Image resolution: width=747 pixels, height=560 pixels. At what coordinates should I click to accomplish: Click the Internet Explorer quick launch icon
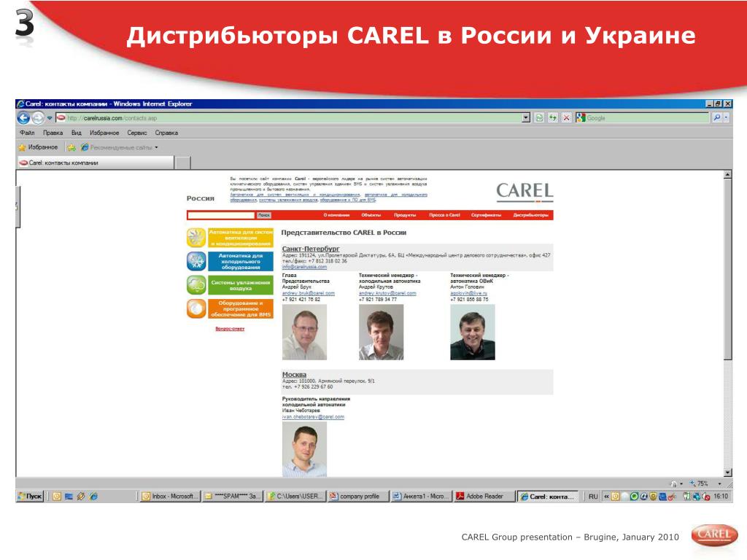point(94,496)
